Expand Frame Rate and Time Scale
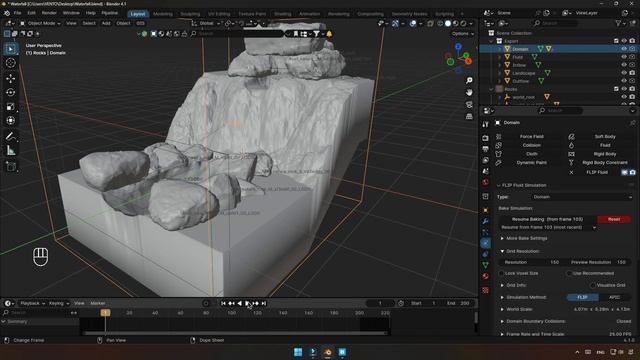This screenshot has width=640, height=360. [502, 334]
